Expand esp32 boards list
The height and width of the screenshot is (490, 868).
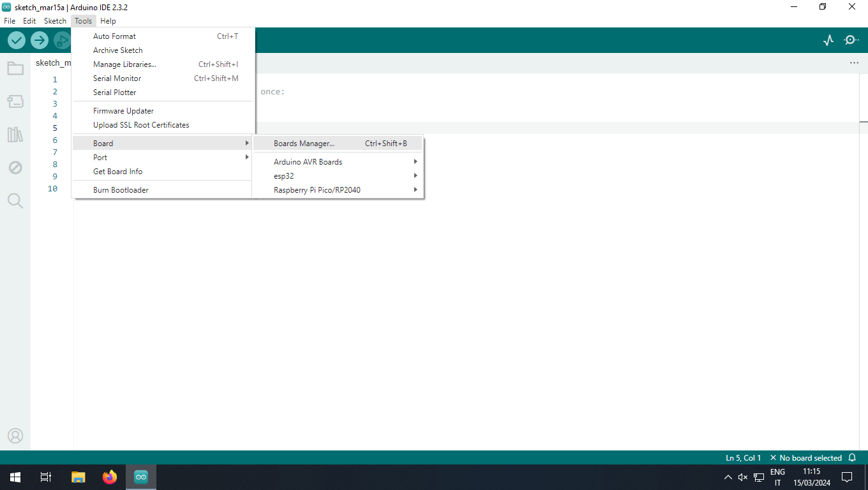338,176
